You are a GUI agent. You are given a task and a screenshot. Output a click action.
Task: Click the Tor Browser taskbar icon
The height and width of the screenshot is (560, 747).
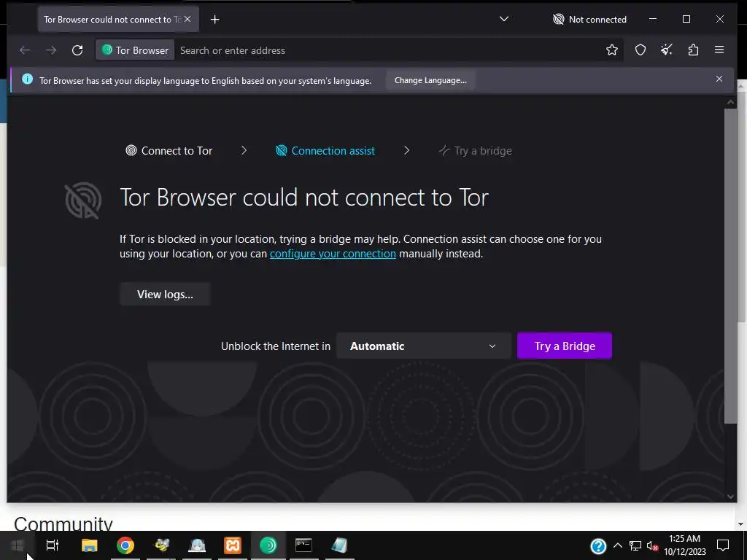(x=268, y=545)
